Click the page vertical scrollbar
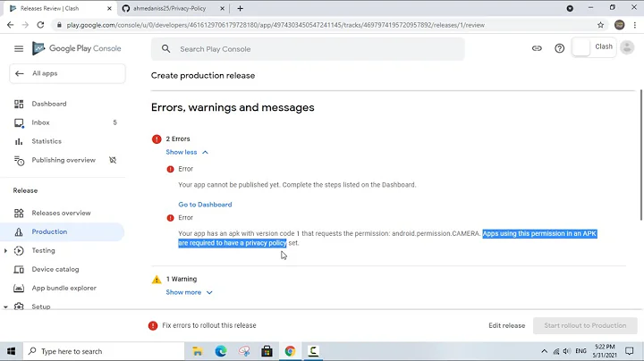Screen dimensions: 644x361 coord(641,155)
